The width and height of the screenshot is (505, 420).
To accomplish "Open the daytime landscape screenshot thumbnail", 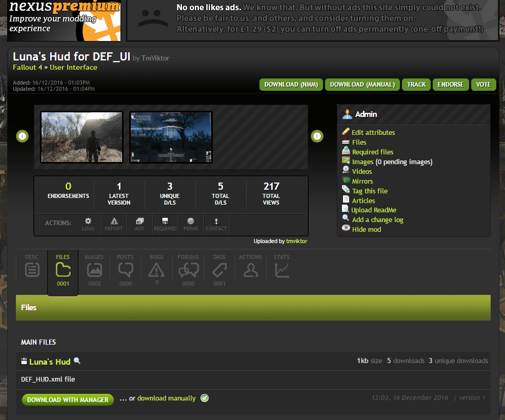I will pos(82,137).
